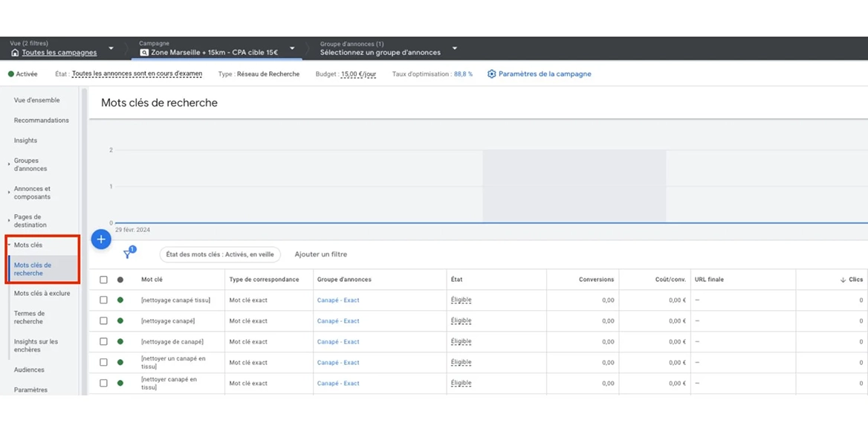Screen dimensions: 868x432
Task: Click the status dot for [nettoyer canapé en tissu]
Action: click(x=120, y=383)
